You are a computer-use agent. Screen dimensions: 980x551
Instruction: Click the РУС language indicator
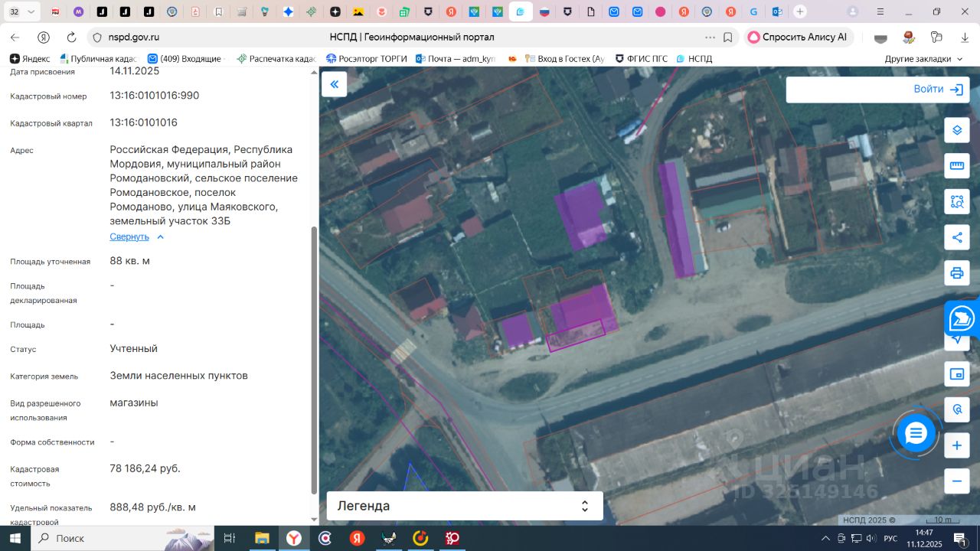tap(890, 539)
